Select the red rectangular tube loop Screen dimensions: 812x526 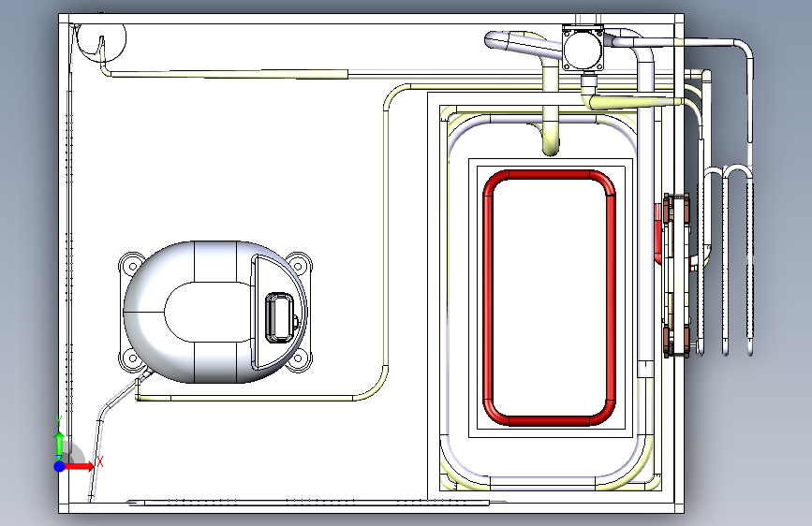pyautogui.click(x=550, y=298)
